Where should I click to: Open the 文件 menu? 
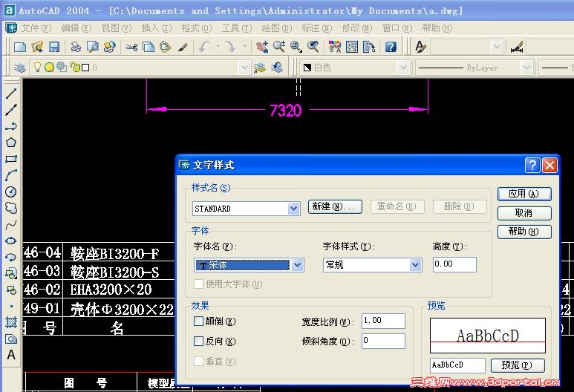pyautogui.click(x=36, y=28)
